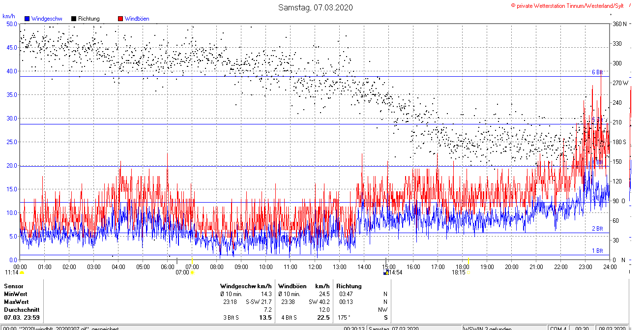Image resolution: width=644 pixels, height=330 pixels.
Task: Click the 4 Bft S current gust entry
Action: pos(289,318)
